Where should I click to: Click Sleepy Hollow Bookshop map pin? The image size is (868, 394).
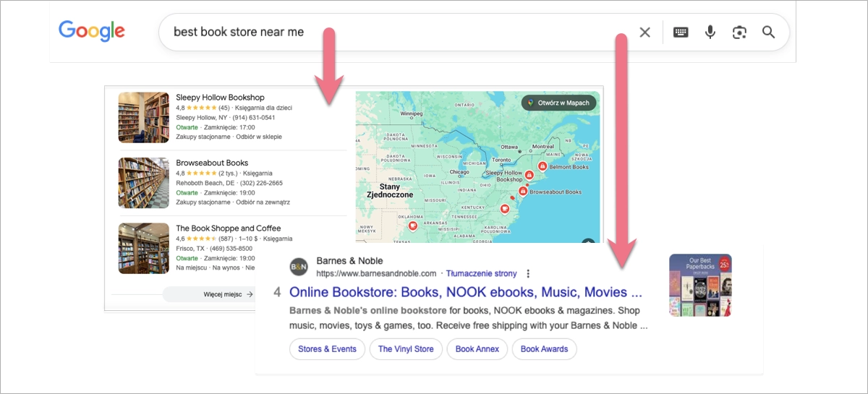click(529, 175)
